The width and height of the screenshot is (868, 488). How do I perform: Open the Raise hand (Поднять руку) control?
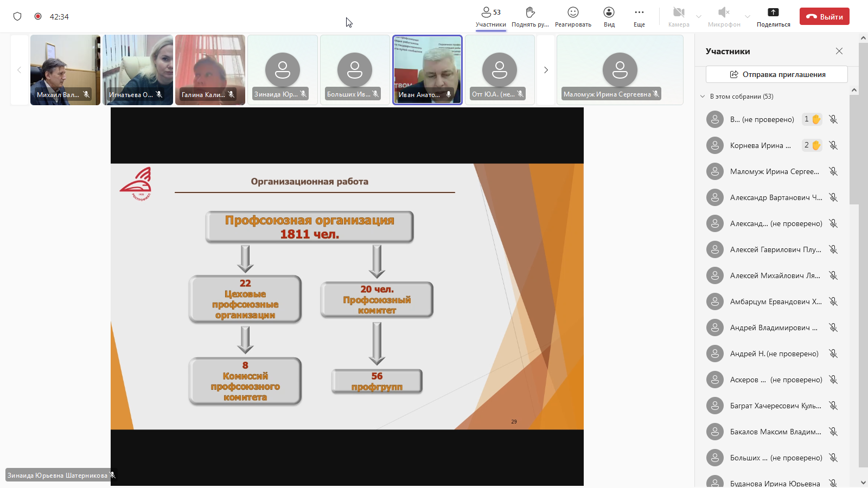point(530,16)
